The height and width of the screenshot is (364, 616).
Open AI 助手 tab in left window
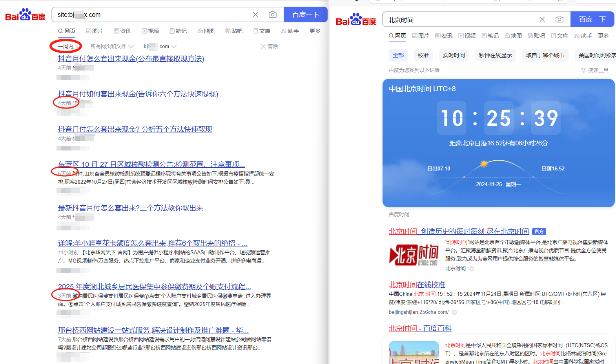(290, 31)
